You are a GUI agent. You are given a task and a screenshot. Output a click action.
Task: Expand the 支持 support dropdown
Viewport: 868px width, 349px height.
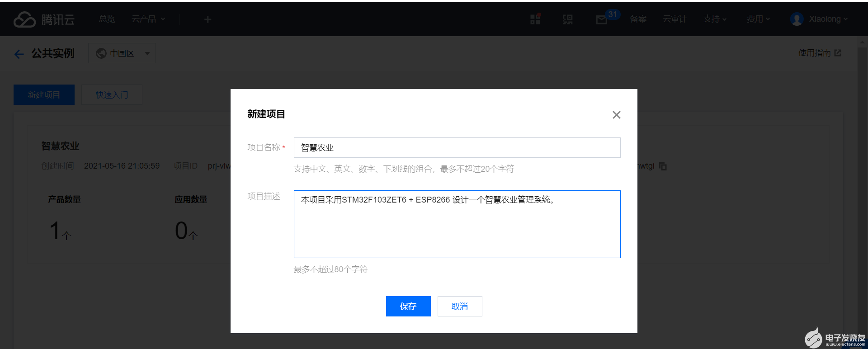[x=715, y=19]
